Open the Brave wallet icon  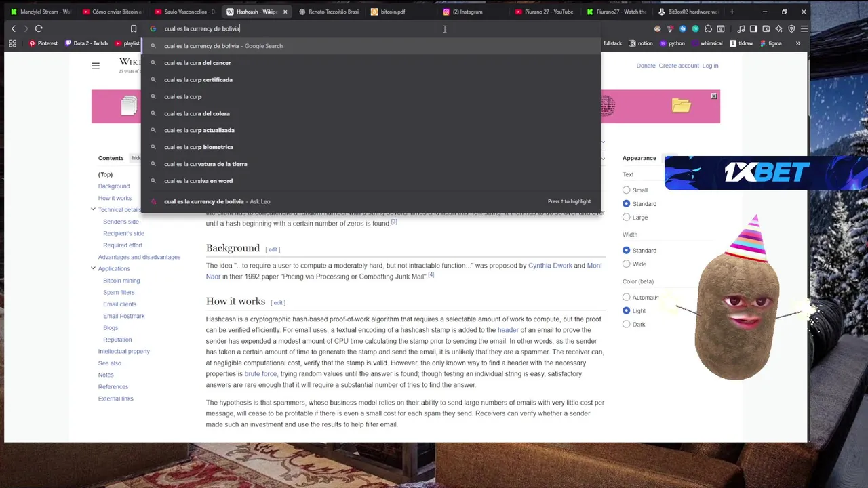[766, 28]
